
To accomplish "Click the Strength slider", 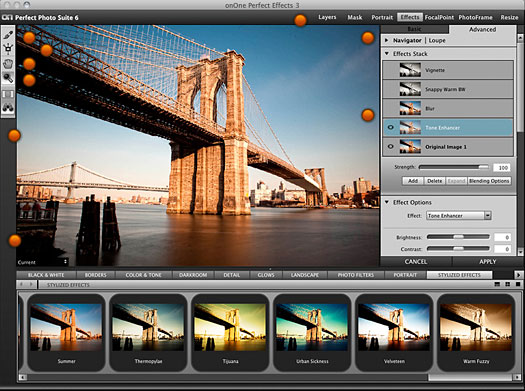I will pyautogui.click(x=454, y=167).
